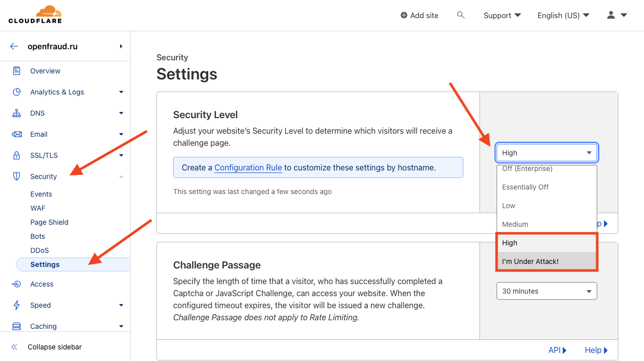This screenshot has height=361, width=644.
Task: Click the Security Level dropdown showing High
Action: [x=547, y=153]
